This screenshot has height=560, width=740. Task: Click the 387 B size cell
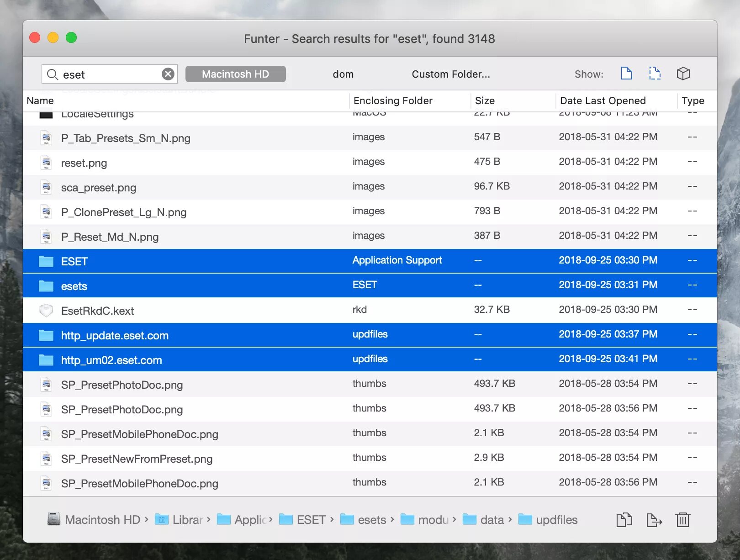[487, 236]
